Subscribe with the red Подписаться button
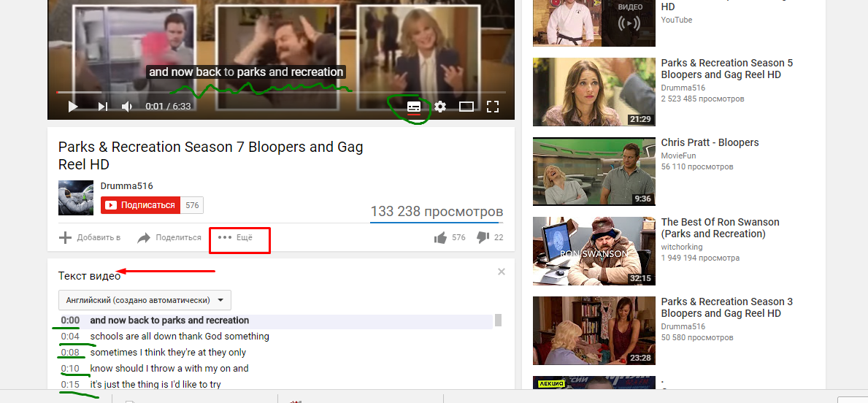This screenshot has width=868, height=403. (x=141, y=205)
